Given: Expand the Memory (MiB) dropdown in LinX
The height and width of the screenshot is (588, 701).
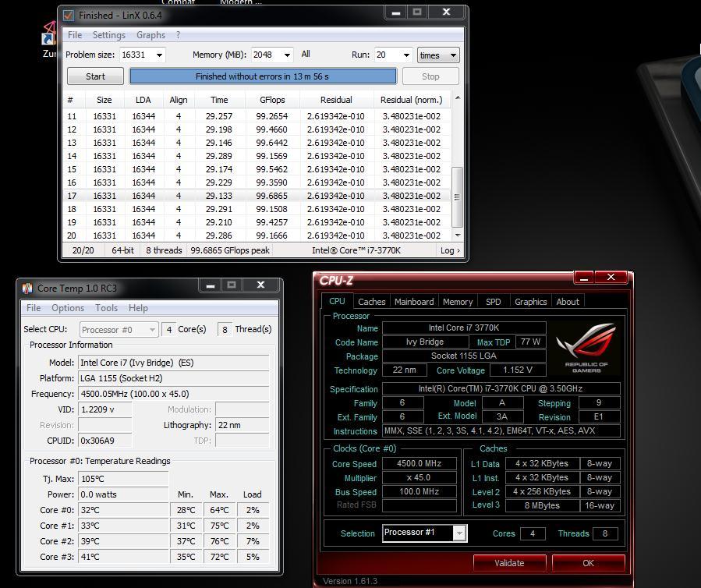Looking at the screenshot, I should (287, 55).
